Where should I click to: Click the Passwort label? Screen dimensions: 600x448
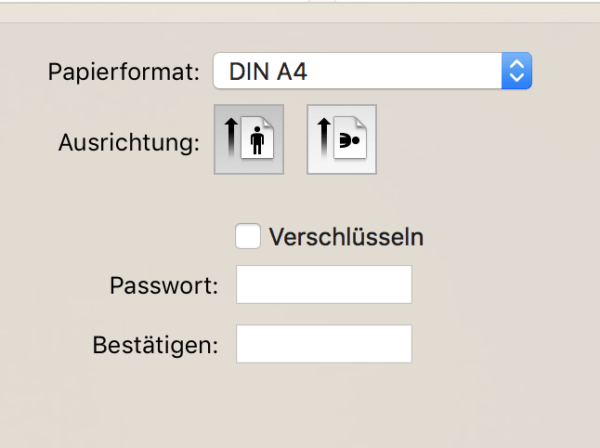(164, 285)
